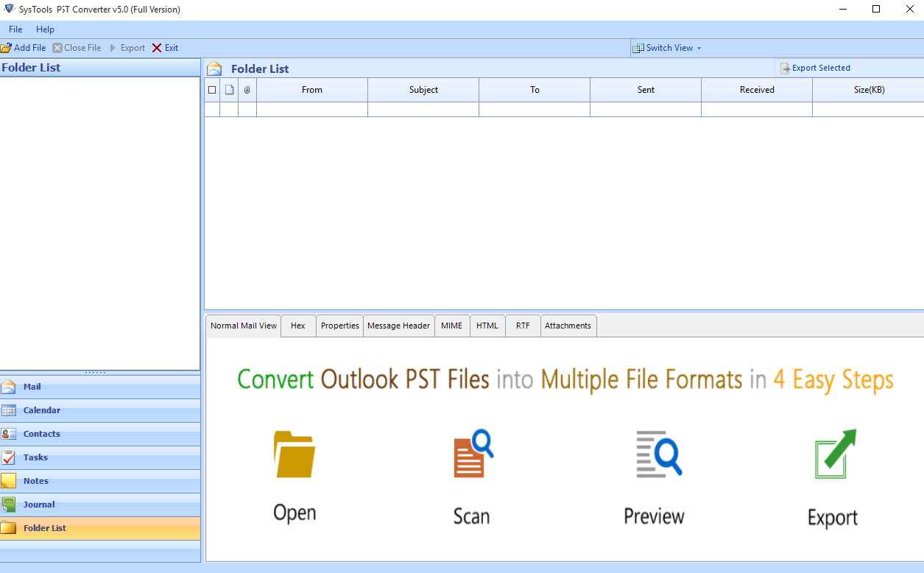This screenshot has height=573, width=924.
Task: Select the Contacts icon in sidebar
Action: click(9, 434)
